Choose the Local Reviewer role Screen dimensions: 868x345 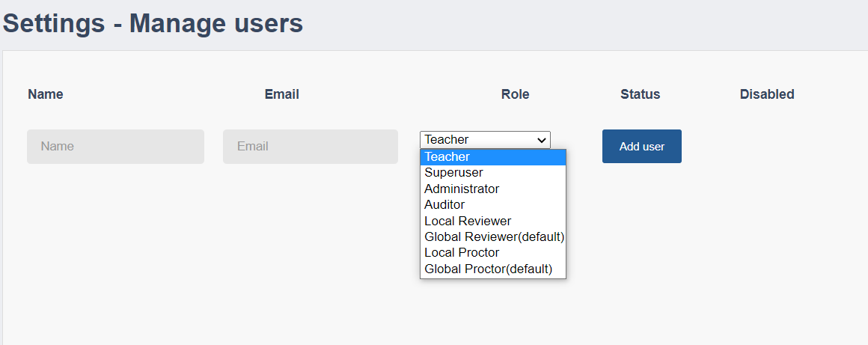click(x=492, y=221)
